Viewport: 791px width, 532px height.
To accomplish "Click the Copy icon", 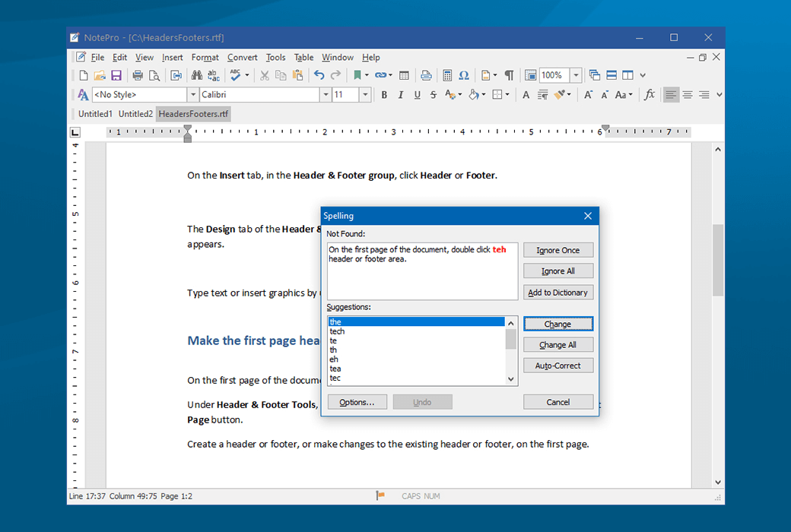I will (281, 76).
